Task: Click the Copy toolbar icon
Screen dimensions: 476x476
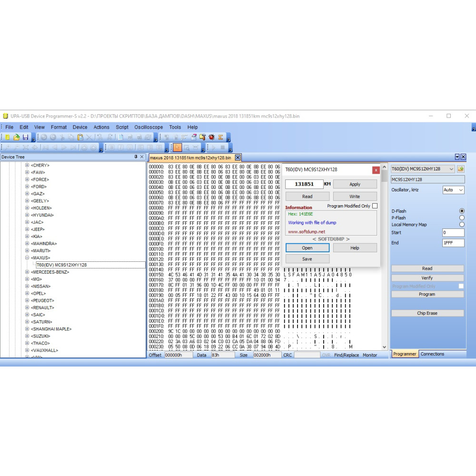Action: point(71,137)
